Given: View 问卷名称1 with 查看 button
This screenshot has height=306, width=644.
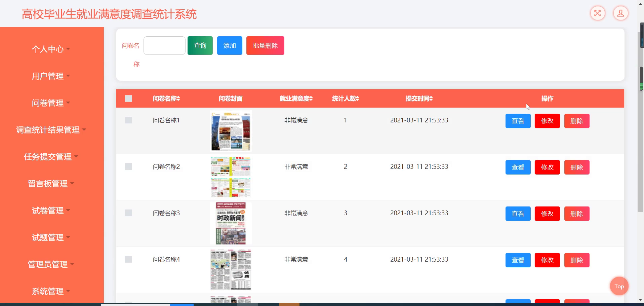Looking at the screenshot, I should (518, 121).
